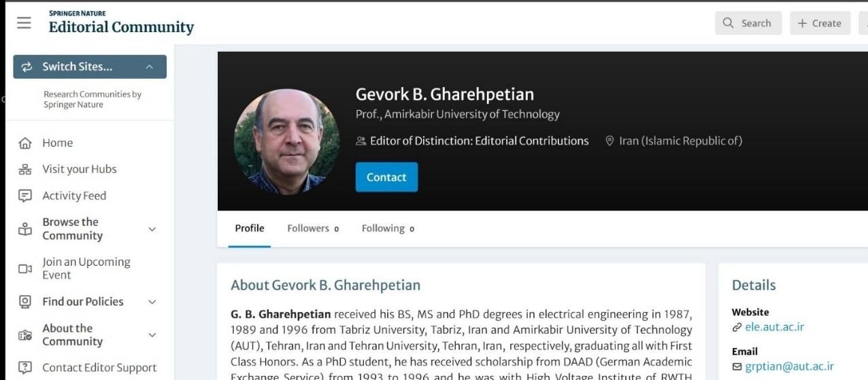Click the Contact Editor Support question icon
This screenshot has height=380, width=868.
point(25,368)
